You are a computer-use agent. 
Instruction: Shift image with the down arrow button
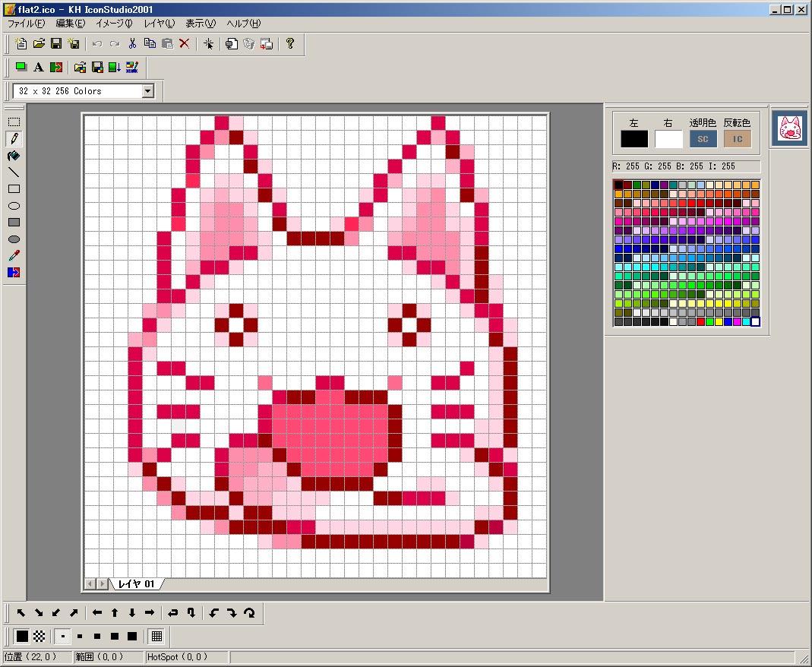tap(132, 612)
